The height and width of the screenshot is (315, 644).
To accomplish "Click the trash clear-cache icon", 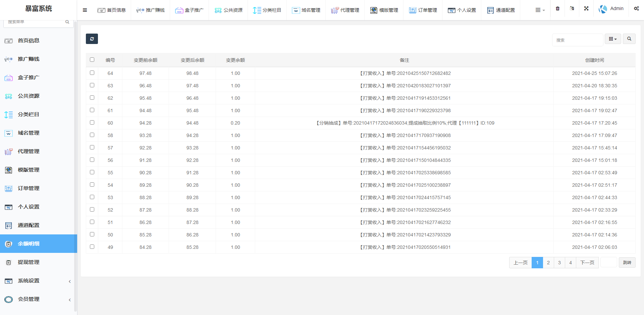I will point(557,9).
